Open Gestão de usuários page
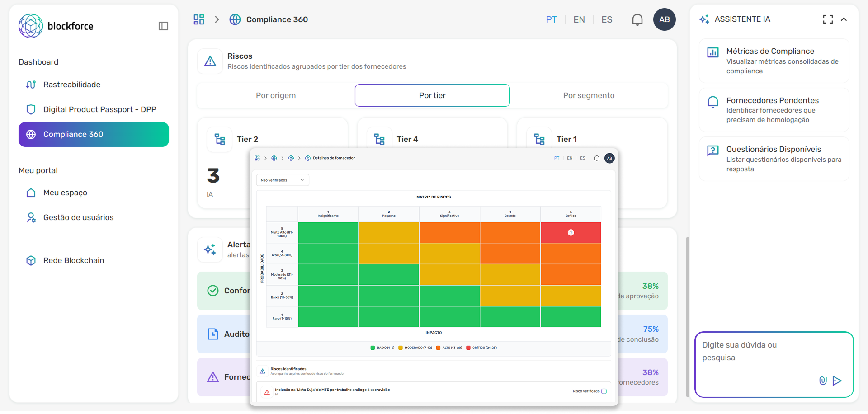868x414 pixels. [94, 217]
